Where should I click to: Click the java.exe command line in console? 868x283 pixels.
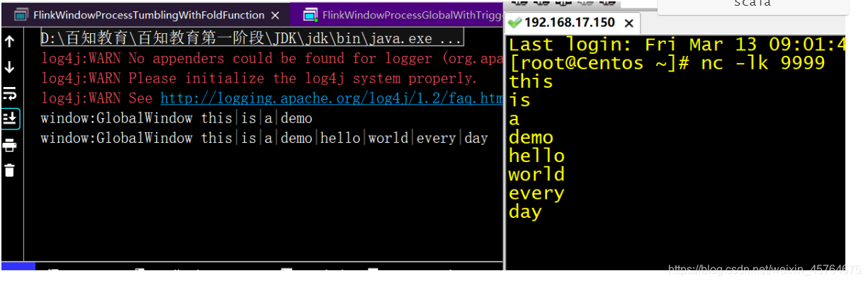pyautogui.click(x=252, y=37)
